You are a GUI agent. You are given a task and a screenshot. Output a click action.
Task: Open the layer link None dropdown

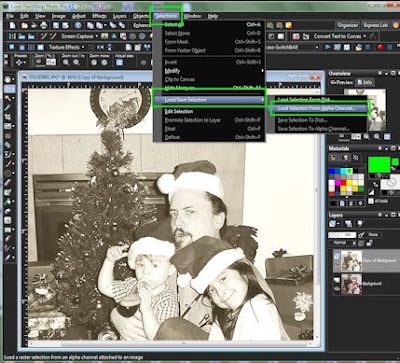coord(373,235)
